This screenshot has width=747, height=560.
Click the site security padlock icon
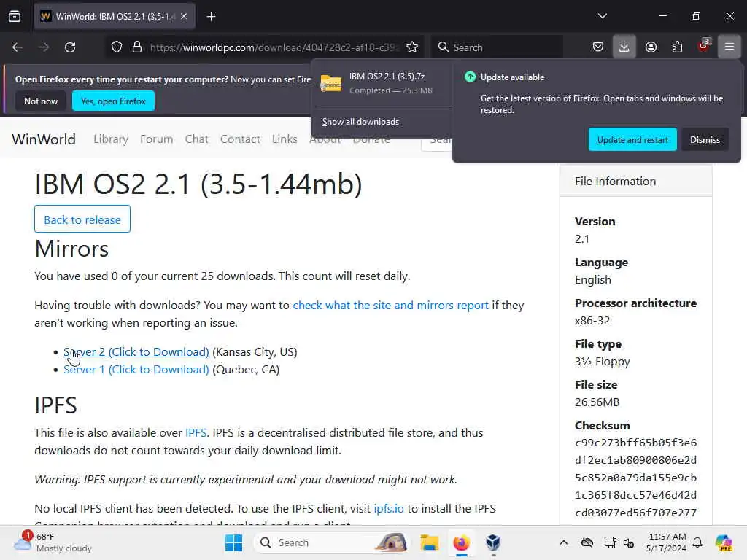pyautogui.click(x=137, y=47)
